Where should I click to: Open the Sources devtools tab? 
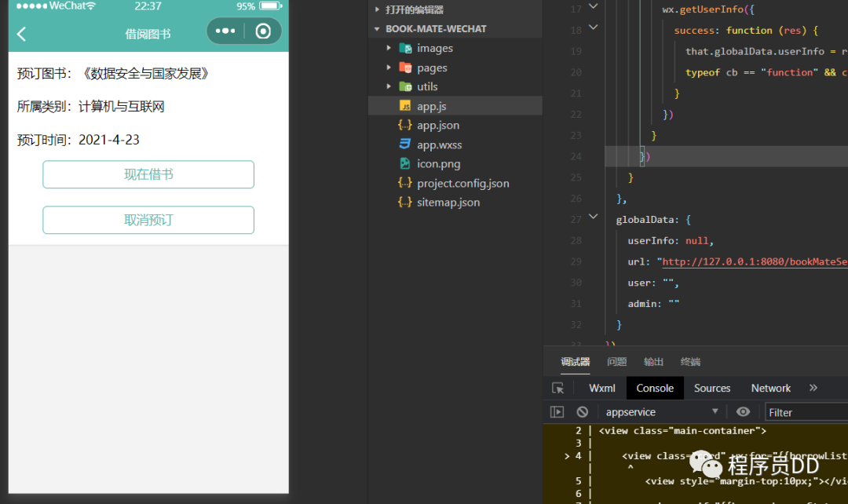point(712,389)
